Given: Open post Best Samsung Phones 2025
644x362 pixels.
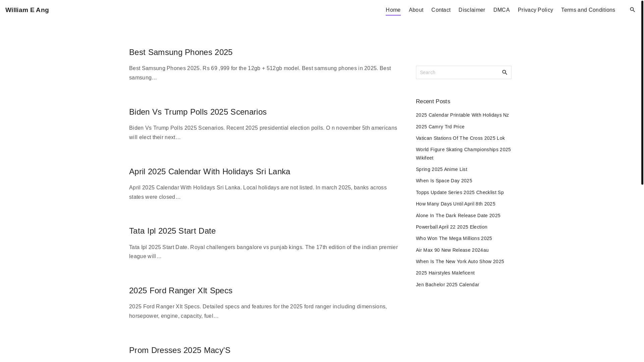Looking at the screenshot, I should (x=181, y=52).
